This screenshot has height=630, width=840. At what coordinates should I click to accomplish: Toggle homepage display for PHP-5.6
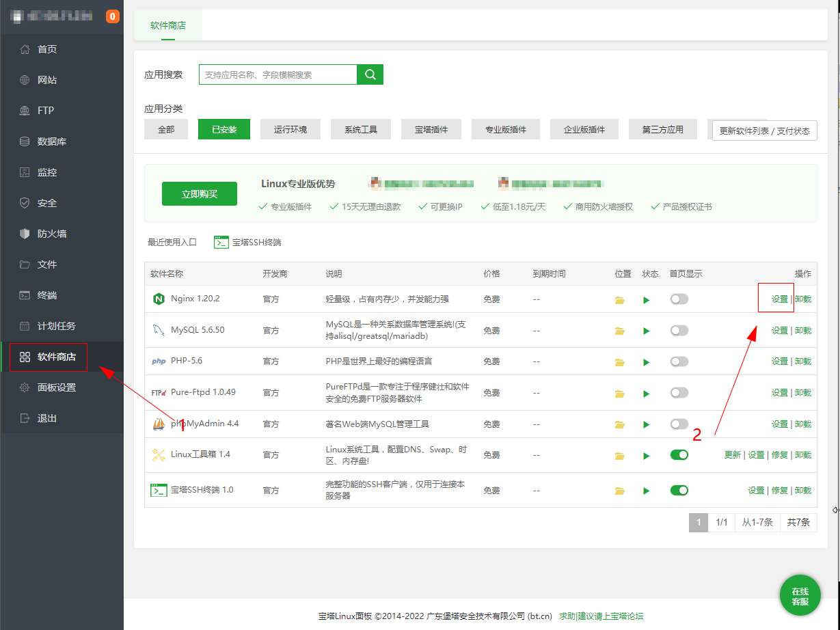(679, 361)
